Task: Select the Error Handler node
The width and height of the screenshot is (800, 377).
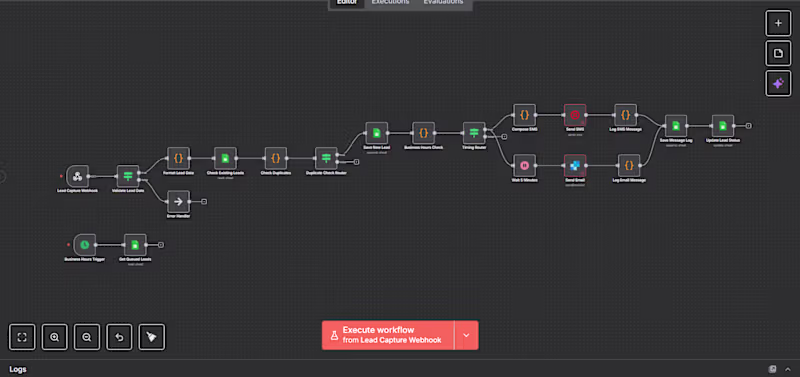Action: (178, 202)
